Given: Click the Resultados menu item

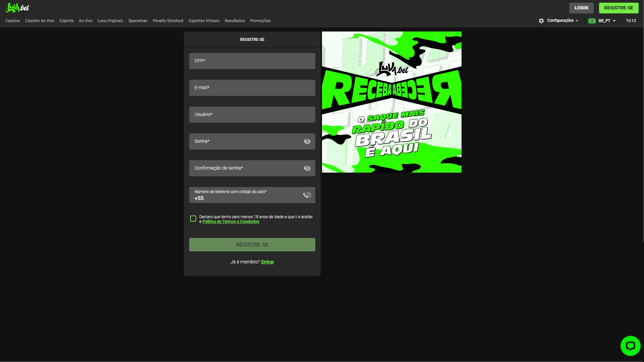Looking at the screenshot, I should pyautogui.click(x=235, y=21).
